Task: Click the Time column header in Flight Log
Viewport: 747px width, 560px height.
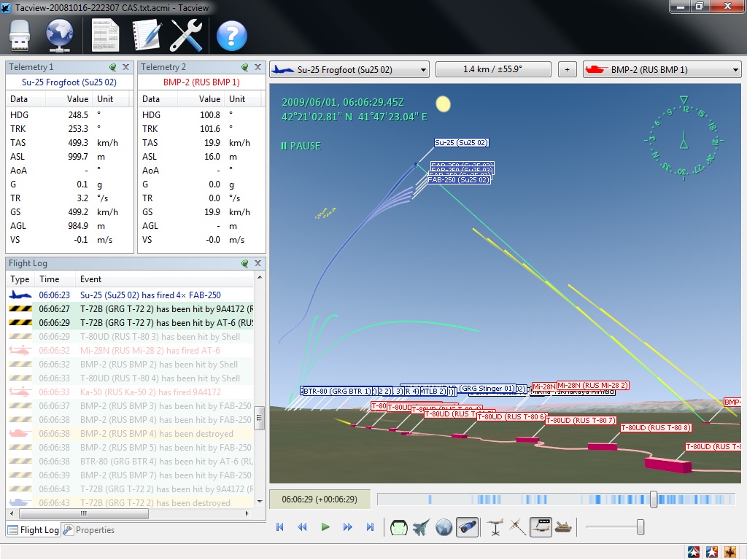Action: point(50,279)
